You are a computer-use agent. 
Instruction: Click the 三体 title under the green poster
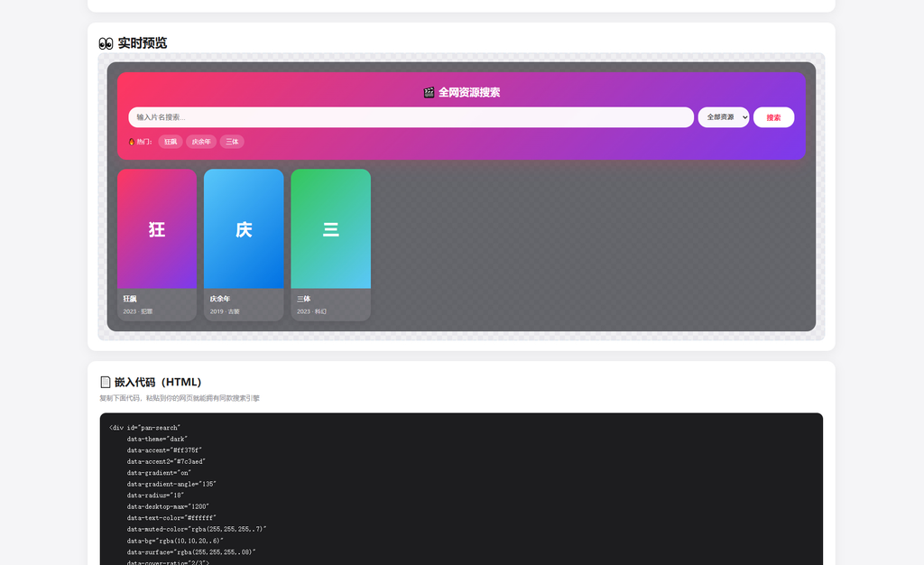coord(303,300)
